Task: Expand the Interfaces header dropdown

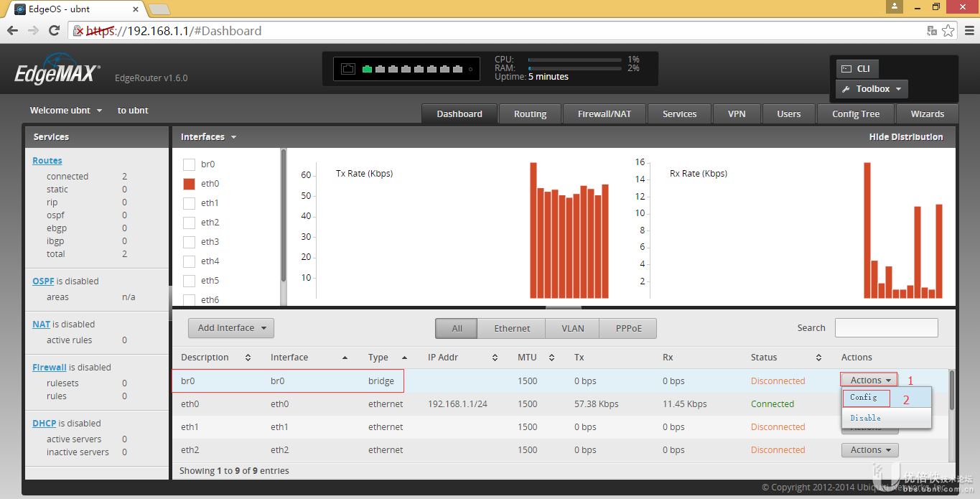Action: pos(208,136)
